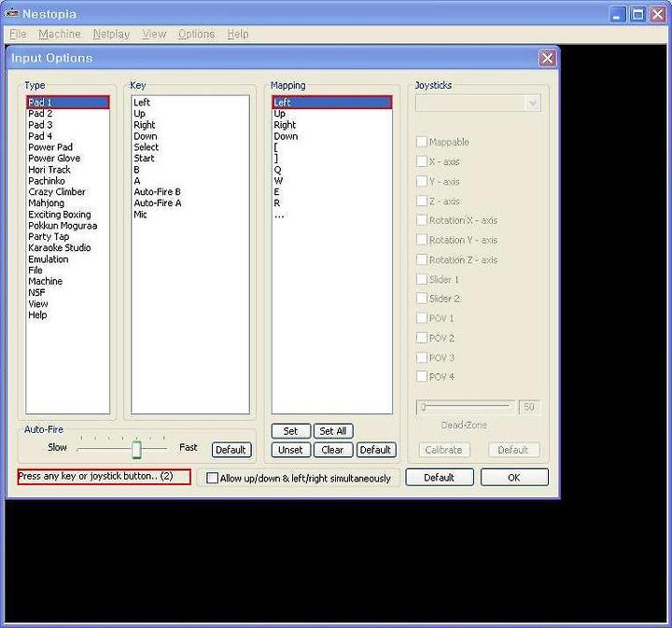Image resolution: width=672 pixels, height=628 pixels.
Task: Select the W entry in Mapping list
Action: (331, 181)
